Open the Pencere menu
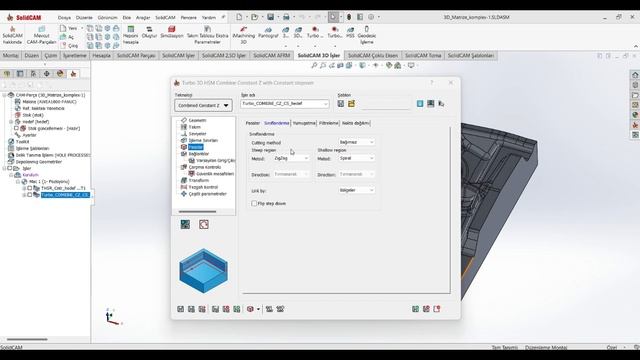The width and height of the screenshot is (640, 360). coord(188,18)
